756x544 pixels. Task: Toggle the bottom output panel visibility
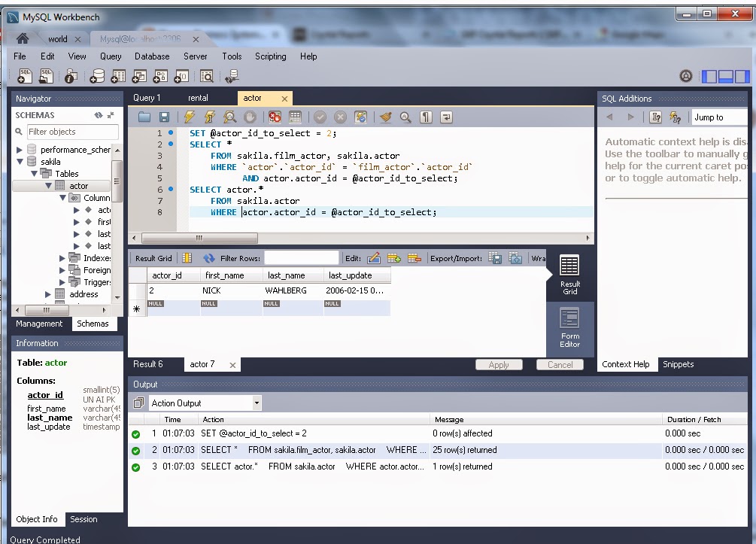click(726, 76)
